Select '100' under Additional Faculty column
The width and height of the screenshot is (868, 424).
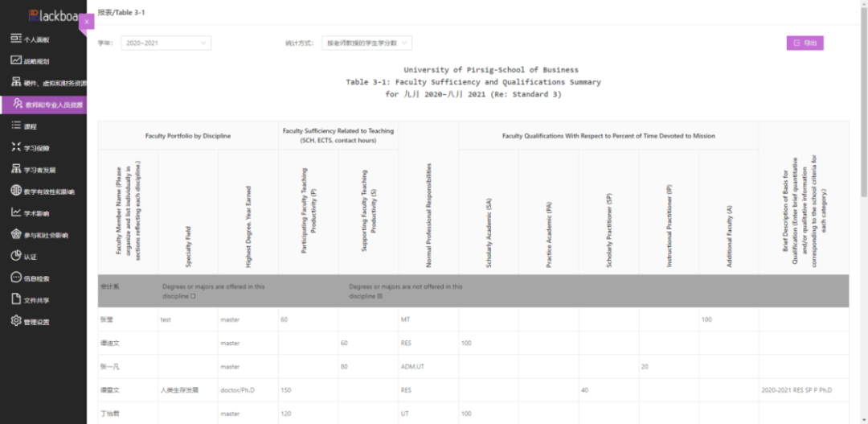point(706,319)
